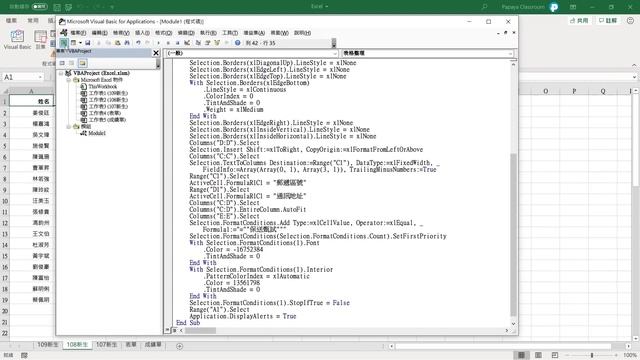The image size is (640, 360).
Task: Open Object Browser via toolbar icon
Action: (x=217, y=43)
